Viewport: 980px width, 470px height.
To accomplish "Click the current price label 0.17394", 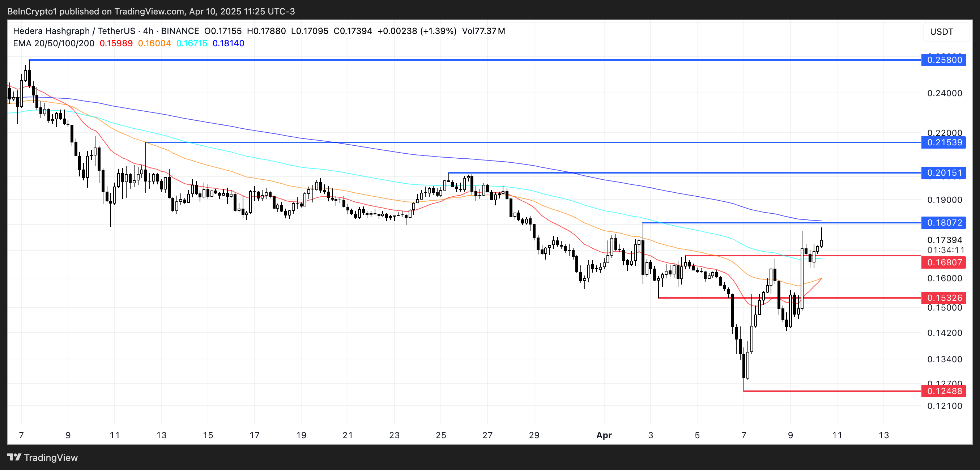I will point(945,240).
